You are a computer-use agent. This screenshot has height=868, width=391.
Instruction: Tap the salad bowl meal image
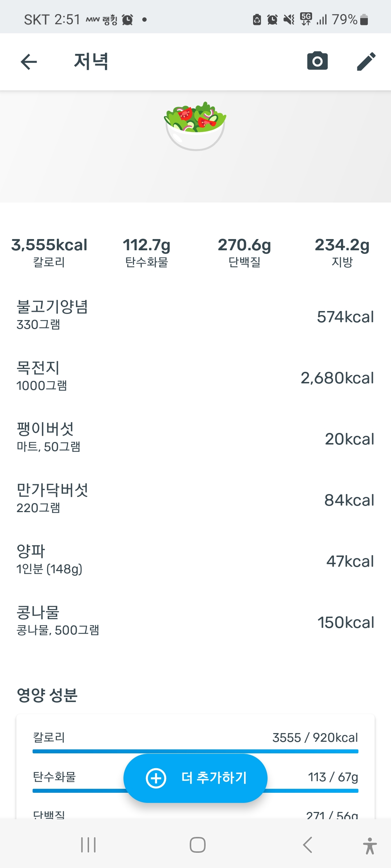coord(195,126)
